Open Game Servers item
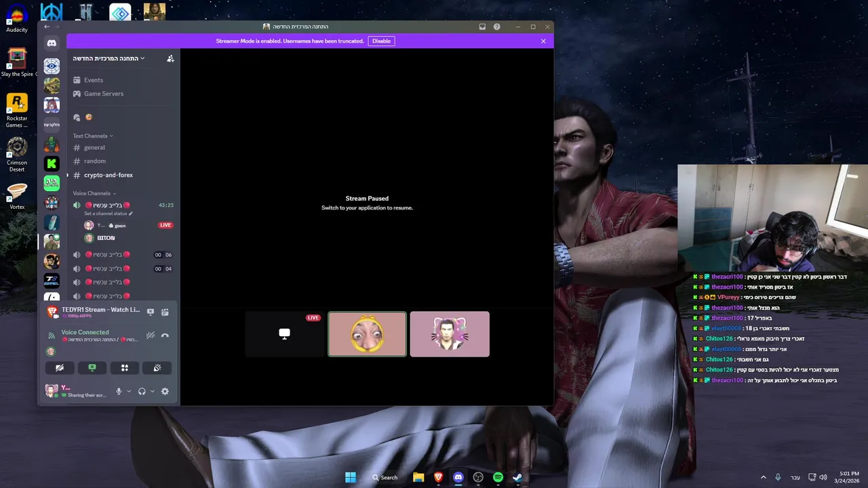Image resolution: width=868 pixels, height=488 pixels. (122, 94)
